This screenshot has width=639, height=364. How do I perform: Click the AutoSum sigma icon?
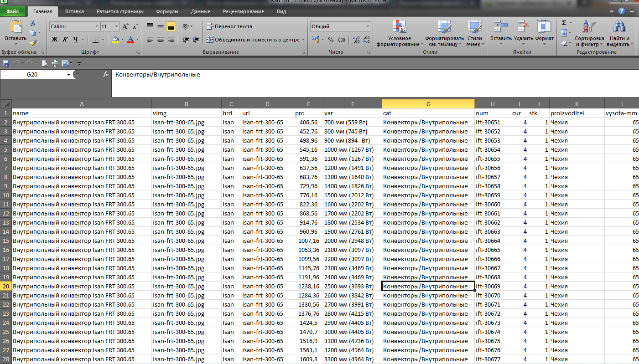(564, 23)
